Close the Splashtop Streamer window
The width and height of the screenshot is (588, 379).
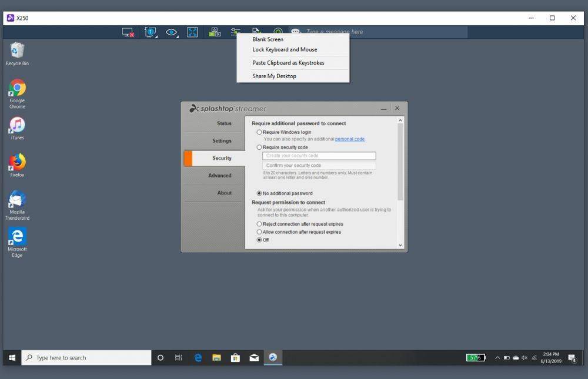(397, 108)
